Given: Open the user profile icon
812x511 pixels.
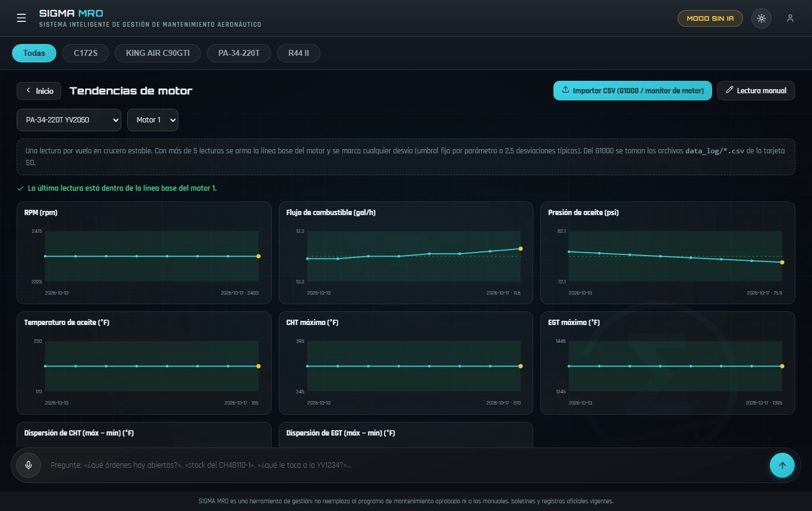Looking at the screenshot, I should 790,18.
